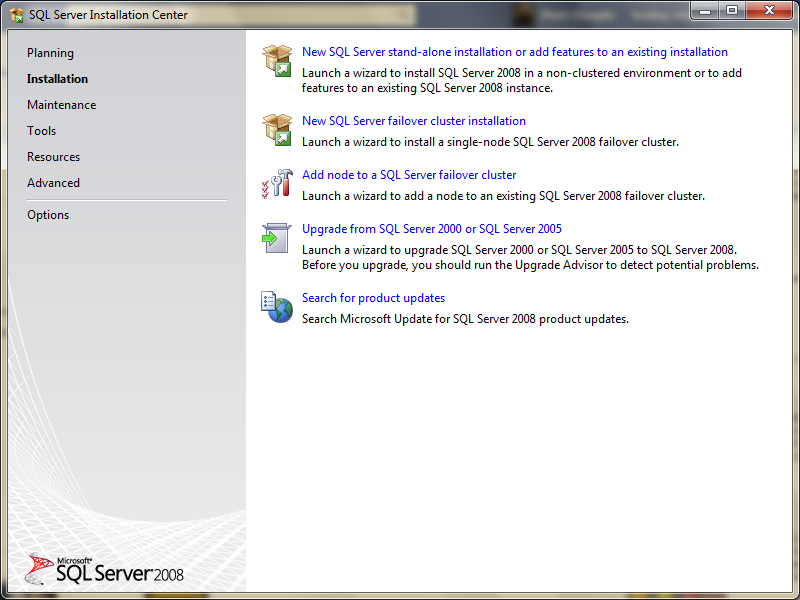The width and height of the screenshot is (800, 600).
Task: Open the Options page
Action: coord(51,214)
